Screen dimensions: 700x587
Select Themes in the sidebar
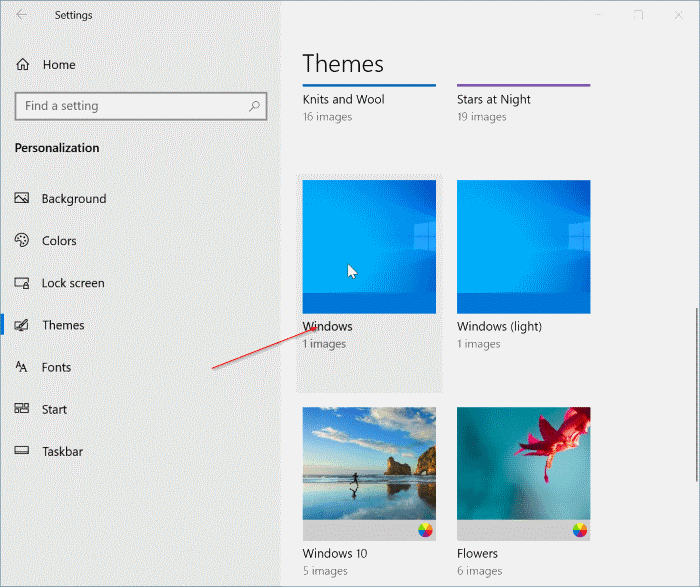[63, 325]
